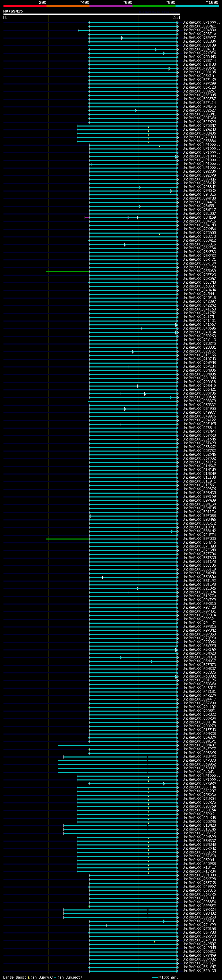Click the query end position 392
This screenshot has width=222, height=980.
pos(175,17)
